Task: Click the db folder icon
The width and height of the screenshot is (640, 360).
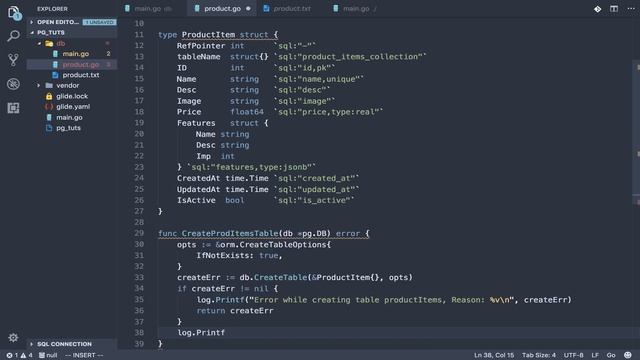Action: [49, 43]
